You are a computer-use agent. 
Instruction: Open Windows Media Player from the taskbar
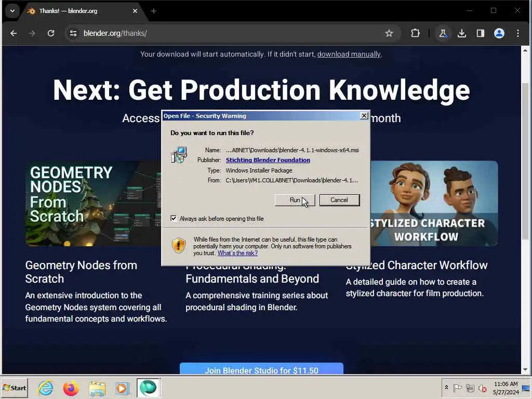(122, 388)
